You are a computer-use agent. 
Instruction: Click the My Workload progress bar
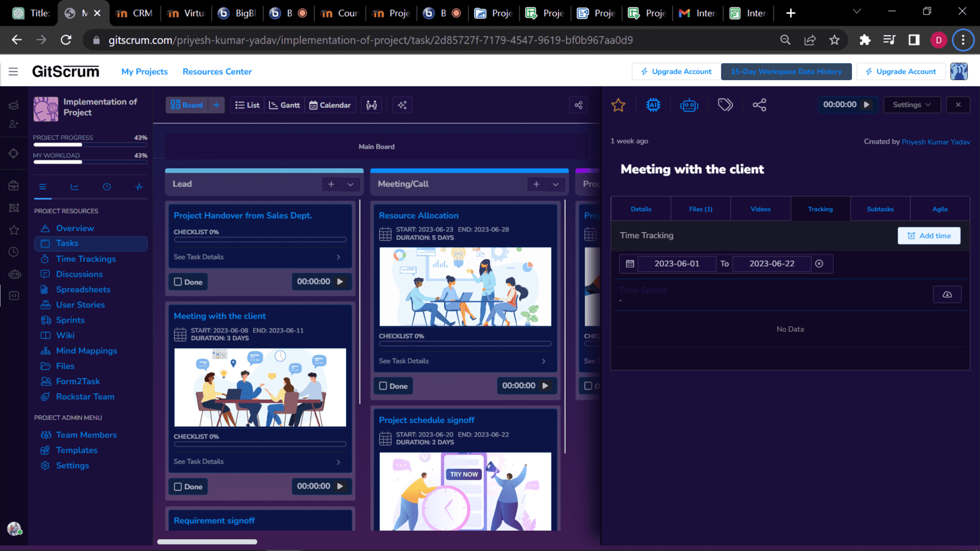coord(90,163)
